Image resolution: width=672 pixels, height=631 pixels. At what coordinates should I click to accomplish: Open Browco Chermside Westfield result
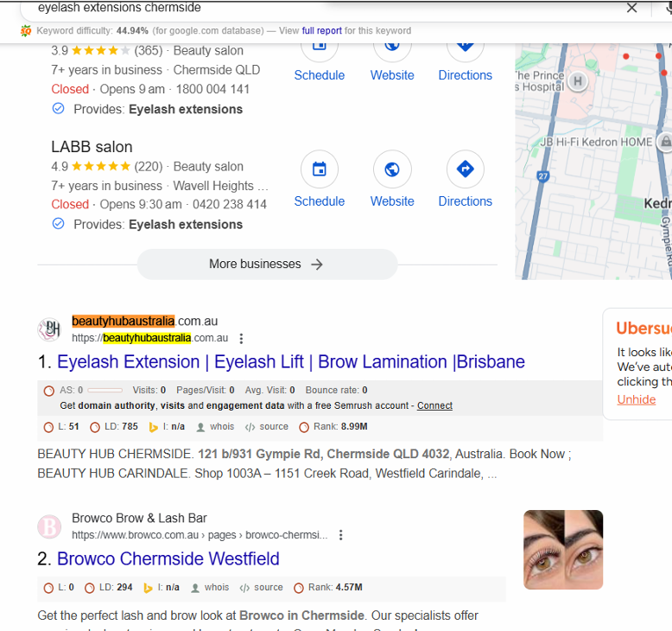[168, 559]
